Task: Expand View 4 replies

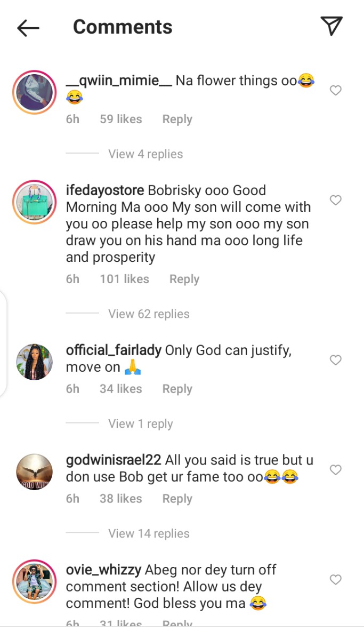Action: coord(145,154)
